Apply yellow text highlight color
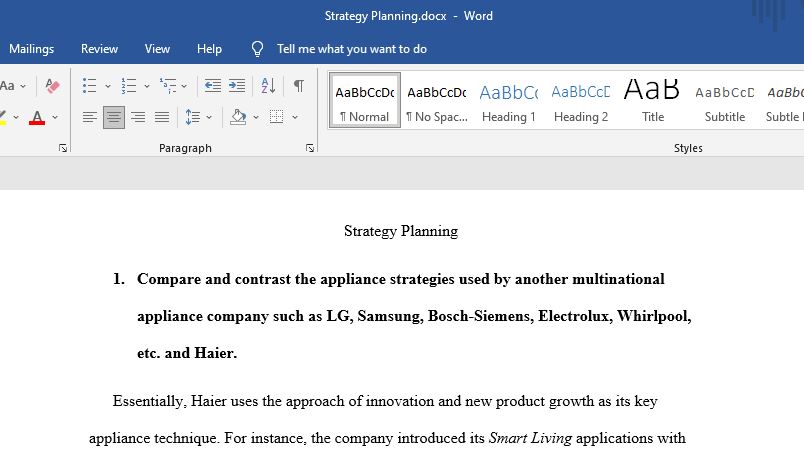804x453 pixels. click(x=3, y=117)
